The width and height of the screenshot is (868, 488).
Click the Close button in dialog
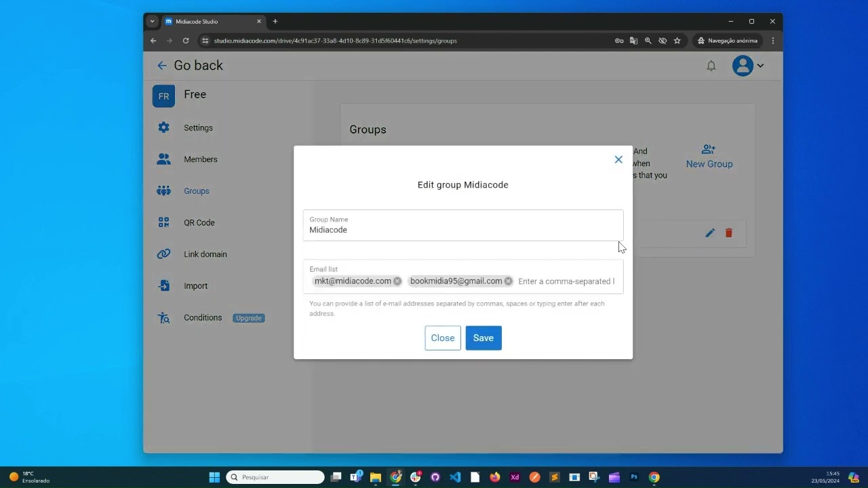(443, 338)
